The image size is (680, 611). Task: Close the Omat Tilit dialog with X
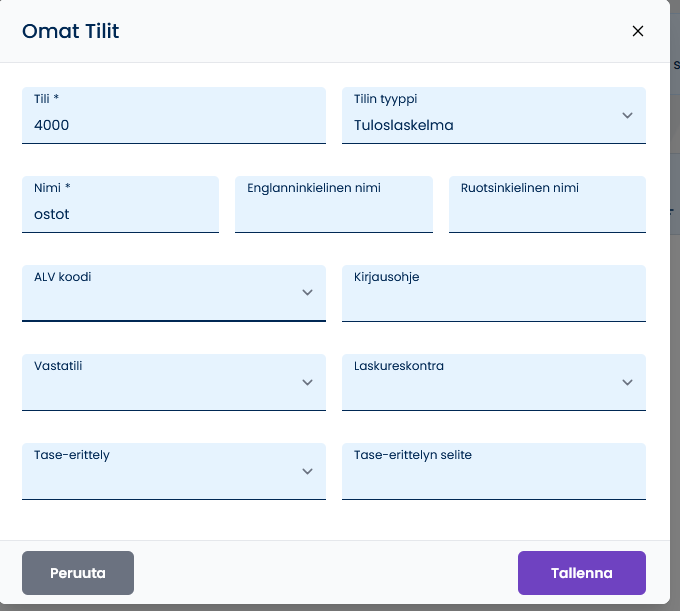pyautogui.click(x=638, y=31)
